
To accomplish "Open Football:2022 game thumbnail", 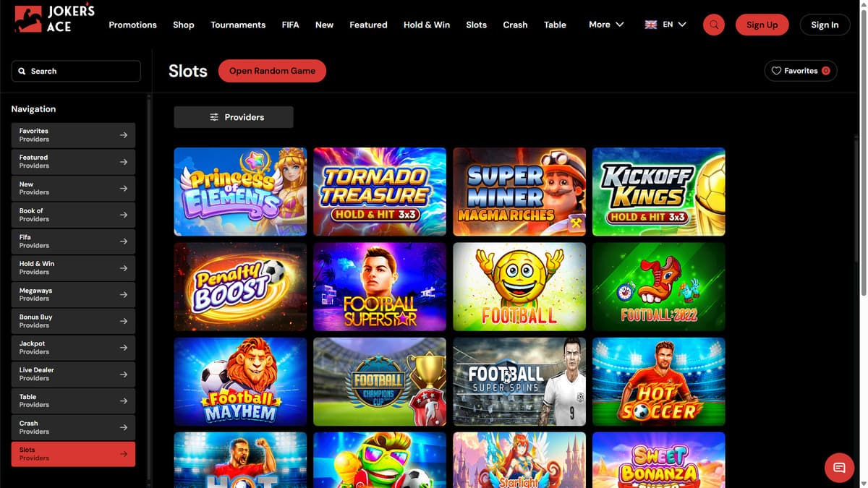I will tap(659, 286).
